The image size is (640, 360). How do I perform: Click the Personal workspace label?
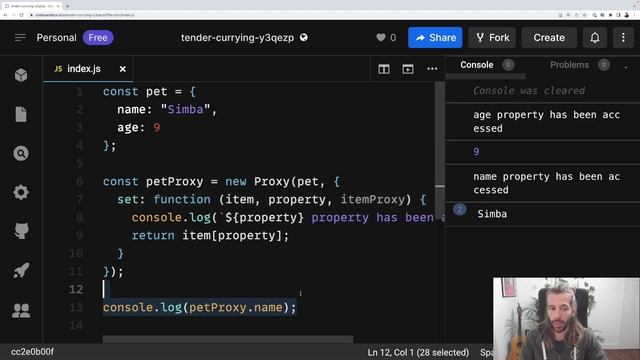[56, 38]
